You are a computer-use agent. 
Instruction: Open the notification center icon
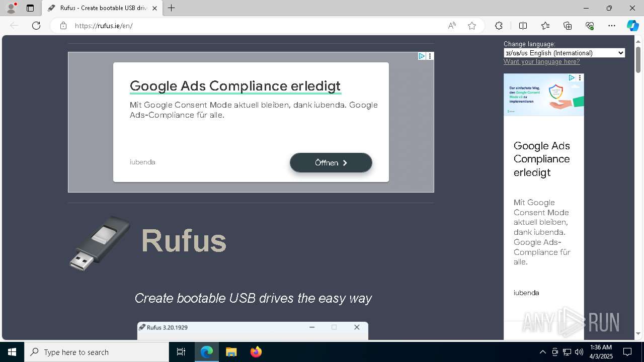(627, 352)
